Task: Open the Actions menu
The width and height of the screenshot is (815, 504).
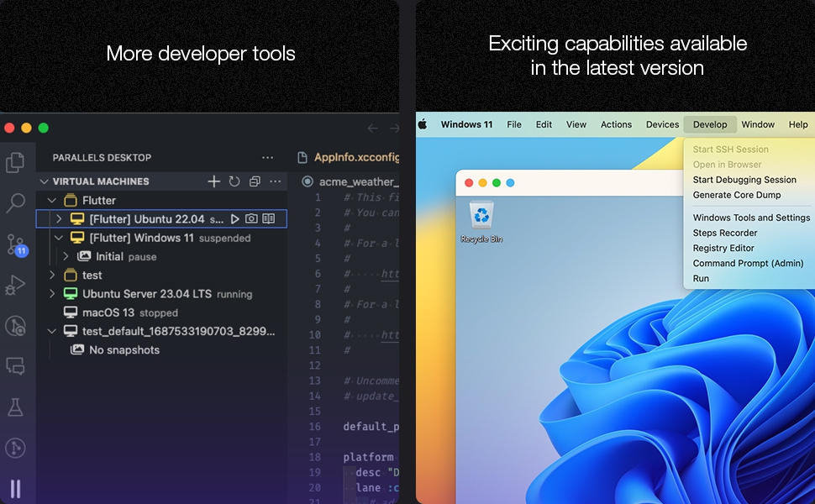Action: click(616, 124)
